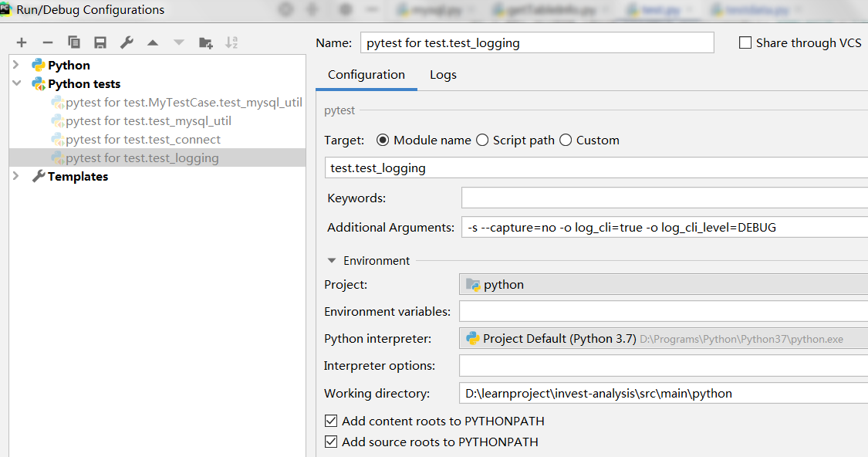The width and height of the screenshot is (868, 457).
Task: Click the Python tests node icon
Action: pyautogui.click(x=39, y=83)
